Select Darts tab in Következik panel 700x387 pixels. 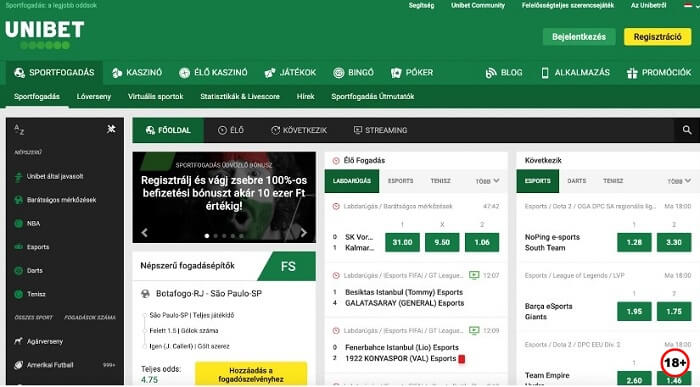576,181
